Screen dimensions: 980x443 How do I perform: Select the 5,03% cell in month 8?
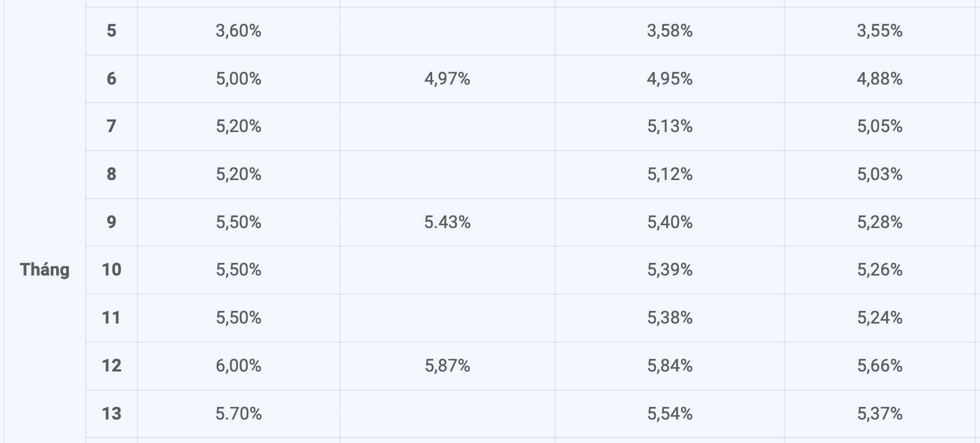pos(880,174)
